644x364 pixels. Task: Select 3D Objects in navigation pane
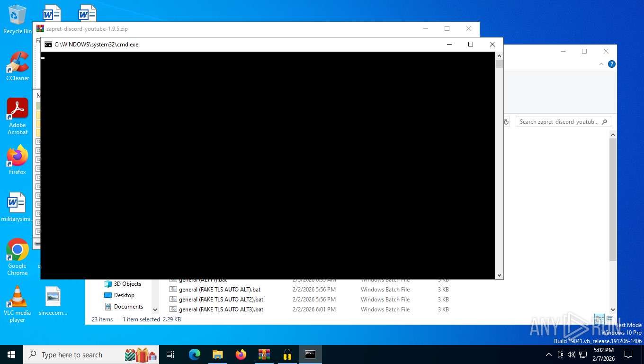click(x=122, y=284)
